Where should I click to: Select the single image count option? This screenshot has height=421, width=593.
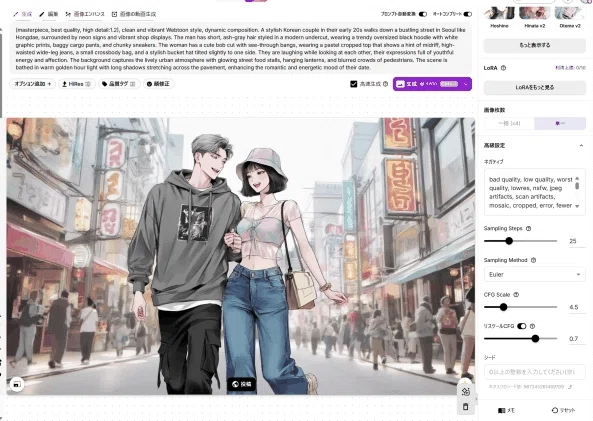[560, 123]
